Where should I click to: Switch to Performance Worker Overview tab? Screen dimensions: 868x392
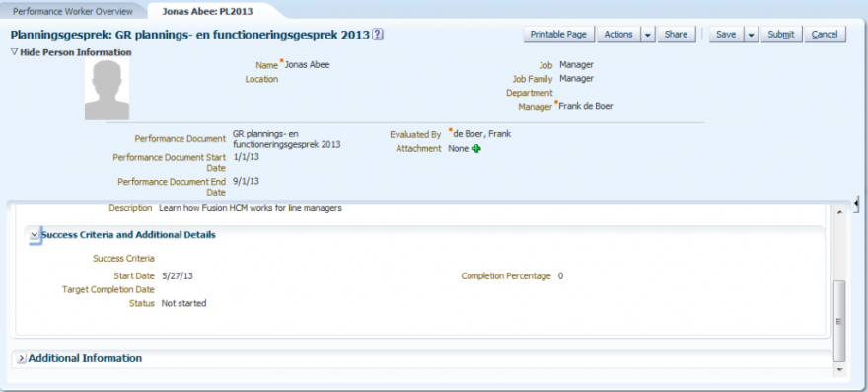(73, 11)
